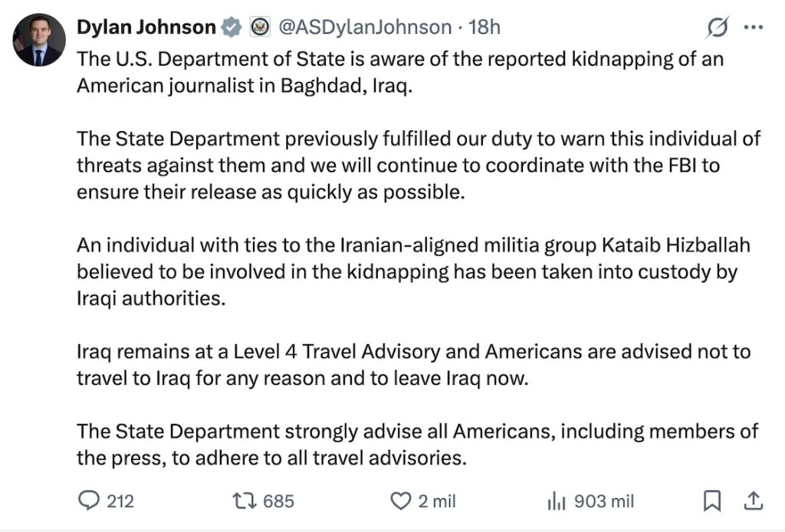Viewport: 785px width, 532px height.
Task: Click the Dylan Johnson display name
Action: 145,25
